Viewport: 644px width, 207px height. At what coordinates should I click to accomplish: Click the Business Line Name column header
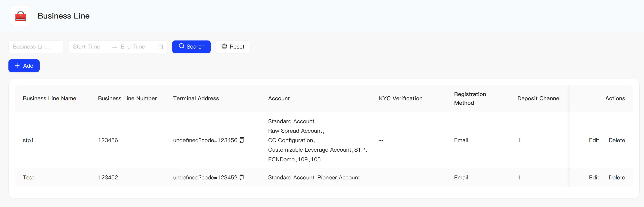[x=49, y=99]
